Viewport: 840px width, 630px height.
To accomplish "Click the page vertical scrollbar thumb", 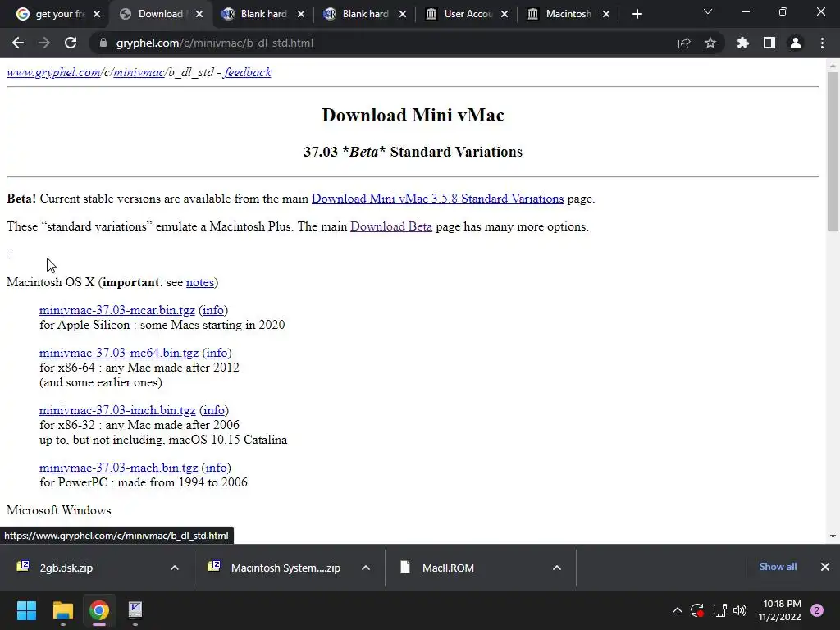I will (x=833, y=152).
